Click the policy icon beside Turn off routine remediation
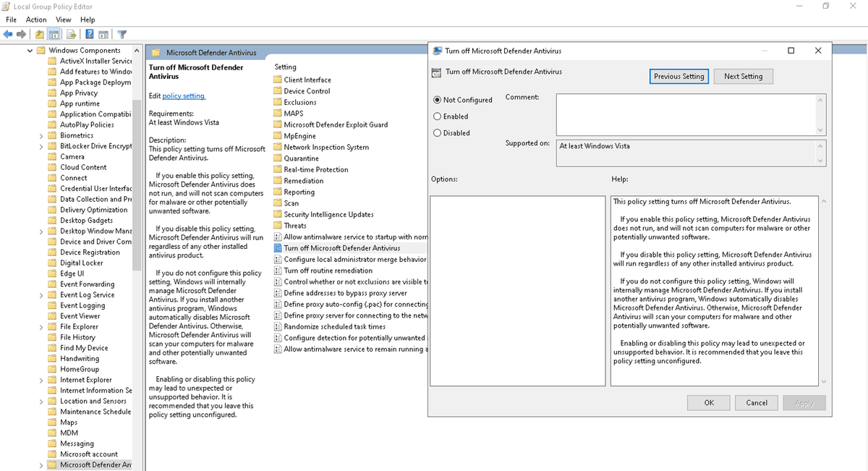This screenshot has width=868, height=471. point(278,271)
